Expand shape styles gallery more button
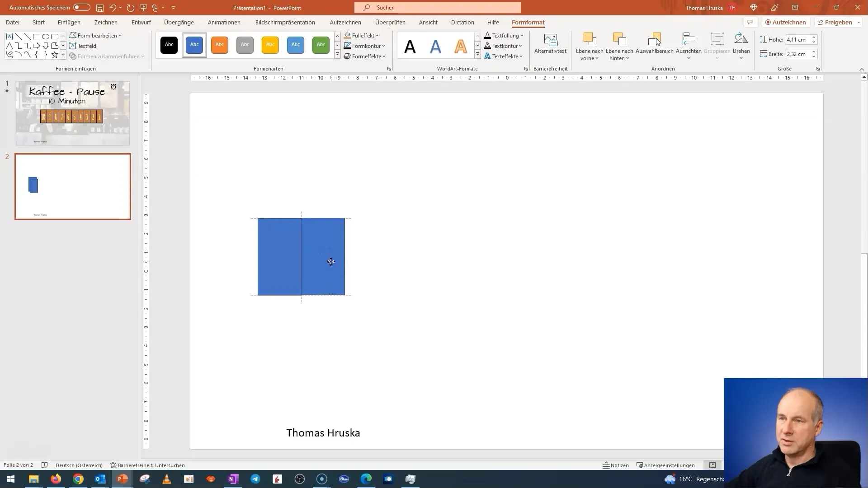The height and width of the screenshot is (488, 868). 337,55
